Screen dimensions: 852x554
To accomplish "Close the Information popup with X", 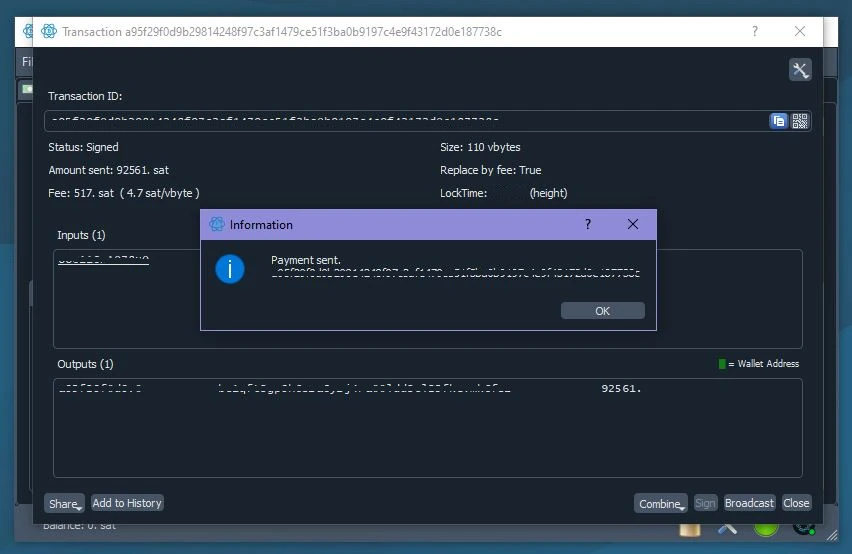I will pyautogui.click(x=632, y=225).
